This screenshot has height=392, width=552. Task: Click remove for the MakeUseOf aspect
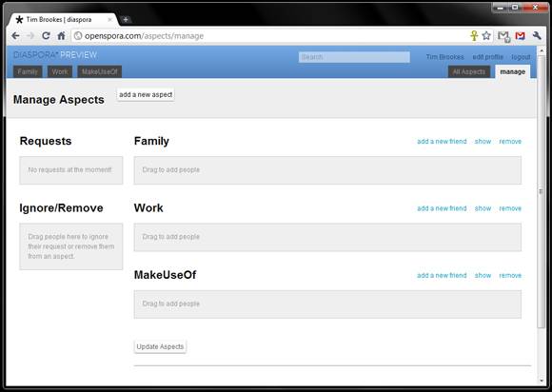[x=510, y=275]
